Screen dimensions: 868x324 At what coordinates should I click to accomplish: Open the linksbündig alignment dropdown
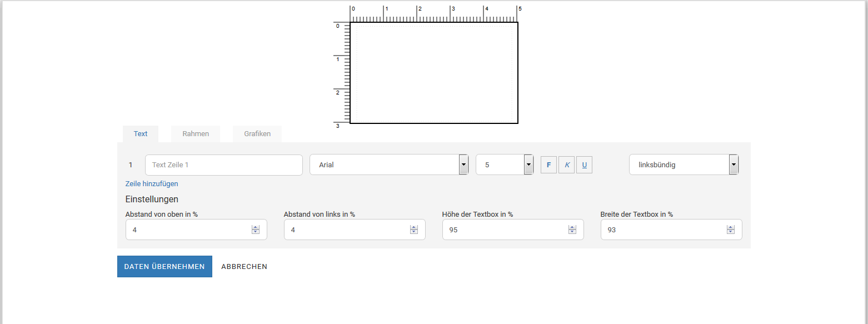pyautogui.click(x=684, y=165)
